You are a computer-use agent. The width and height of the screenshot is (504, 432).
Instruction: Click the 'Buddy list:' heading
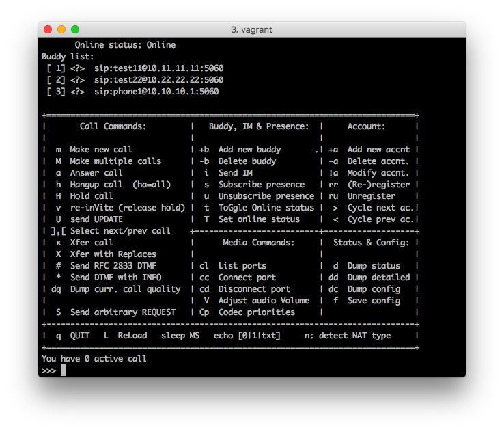click(x=68, y=57)
